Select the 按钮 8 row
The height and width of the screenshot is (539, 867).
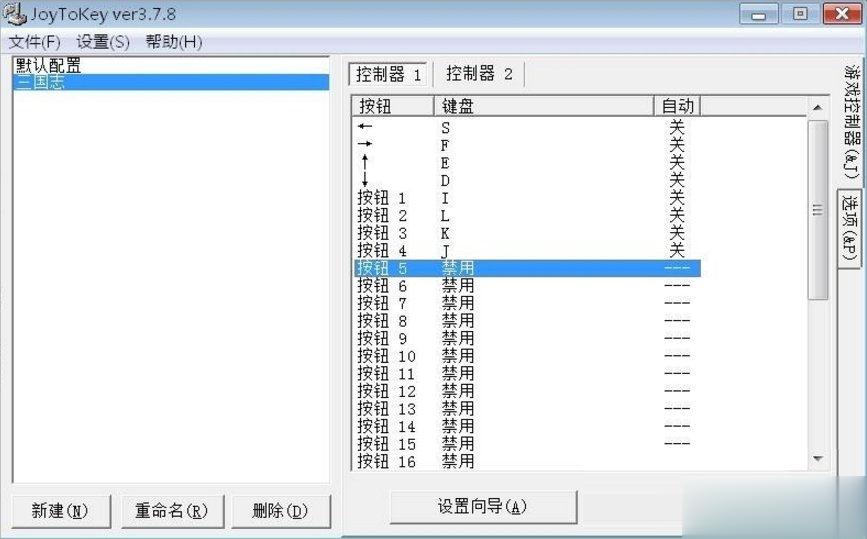click(527, 321)
